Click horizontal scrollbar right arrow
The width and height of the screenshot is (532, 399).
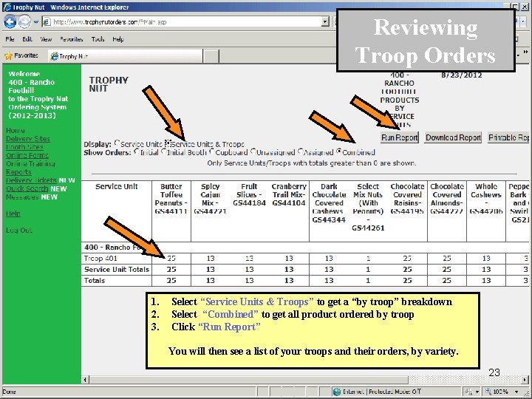pyautogui.click(x=525, y=379)
